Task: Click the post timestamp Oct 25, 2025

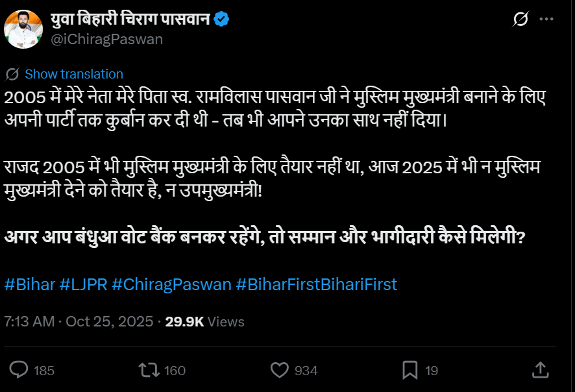Action: tap(110, 321)
